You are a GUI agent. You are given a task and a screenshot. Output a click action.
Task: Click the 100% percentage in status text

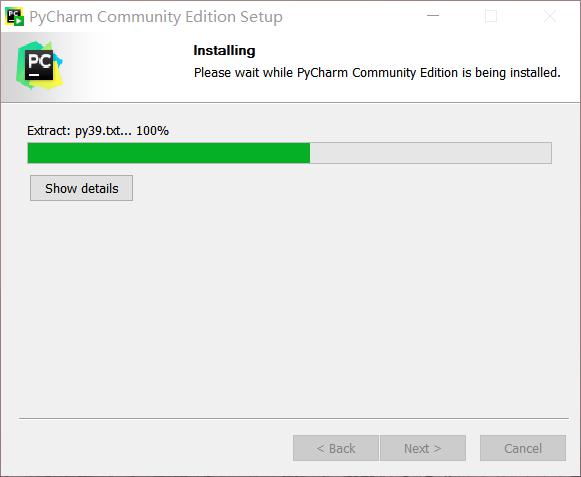click(152, 130)
